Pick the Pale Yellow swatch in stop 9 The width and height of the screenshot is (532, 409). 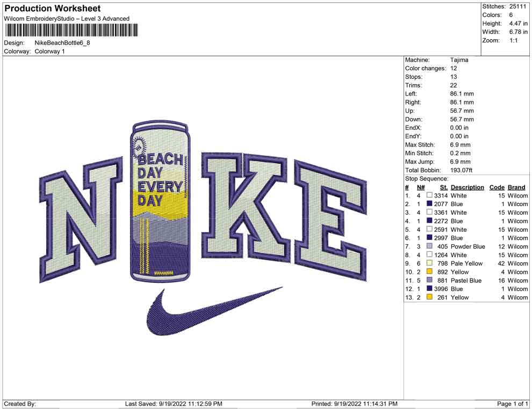coord(429,263)
